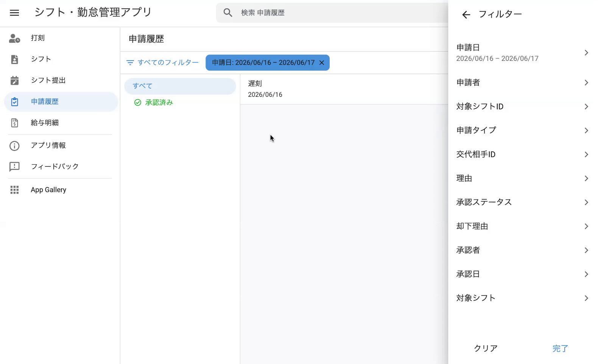
Task: Click the 打刻 clock-person icon
Action: 14,38
